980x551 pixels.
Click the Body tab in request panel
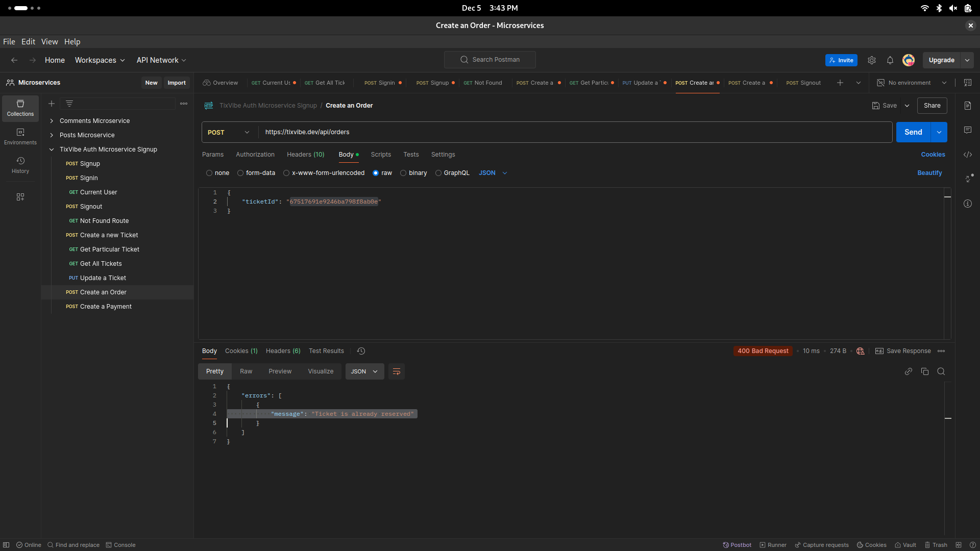(345, 154)
